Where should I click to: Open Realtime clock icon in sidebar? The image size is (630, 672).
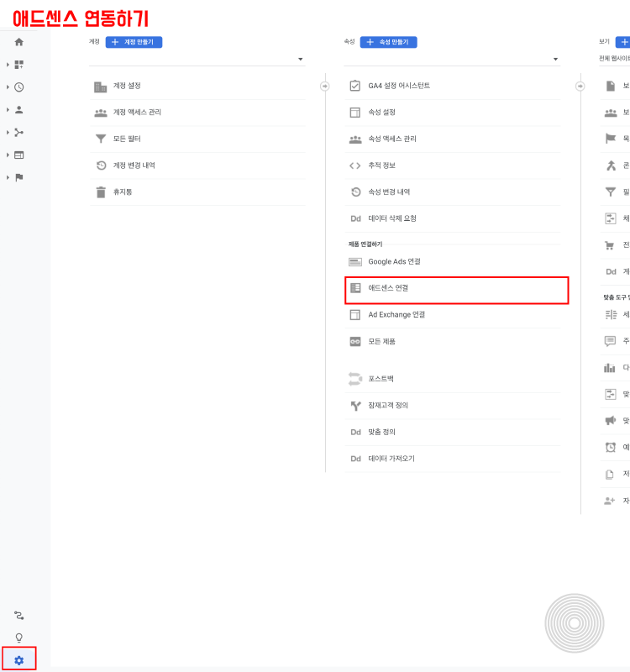[18, 87]
